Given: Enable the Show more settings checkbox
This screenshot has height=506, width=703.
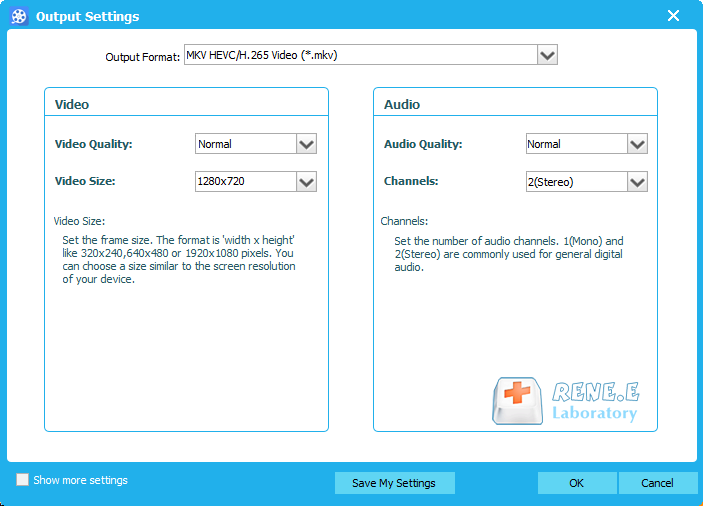Looking at the screenshot, I should coord(23,480).
